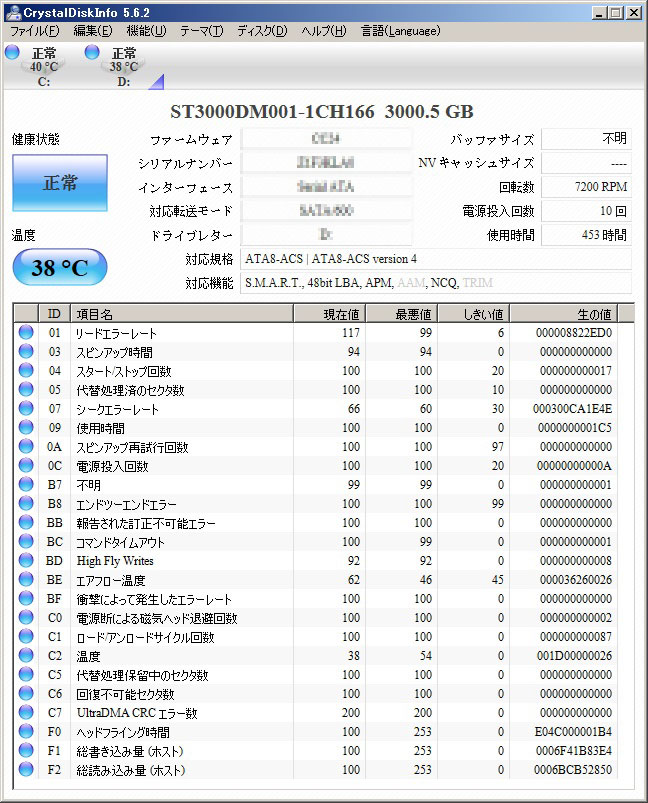Viewport: 648px width, 803px height.
Task: Select the UltraDMA CRC エラー数 row name
Action: 137,713
